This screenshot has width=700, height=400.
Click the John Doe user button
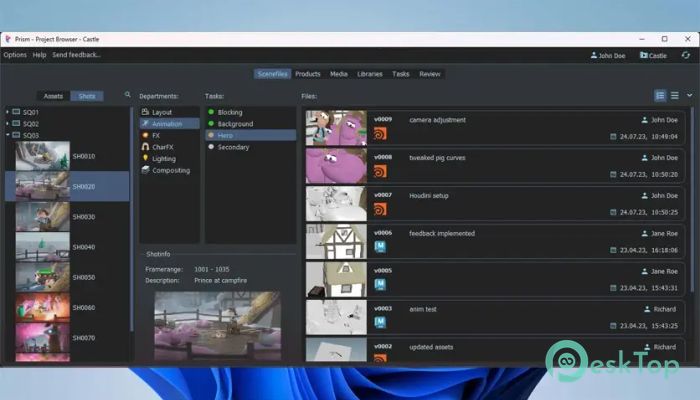click(608, 55)
